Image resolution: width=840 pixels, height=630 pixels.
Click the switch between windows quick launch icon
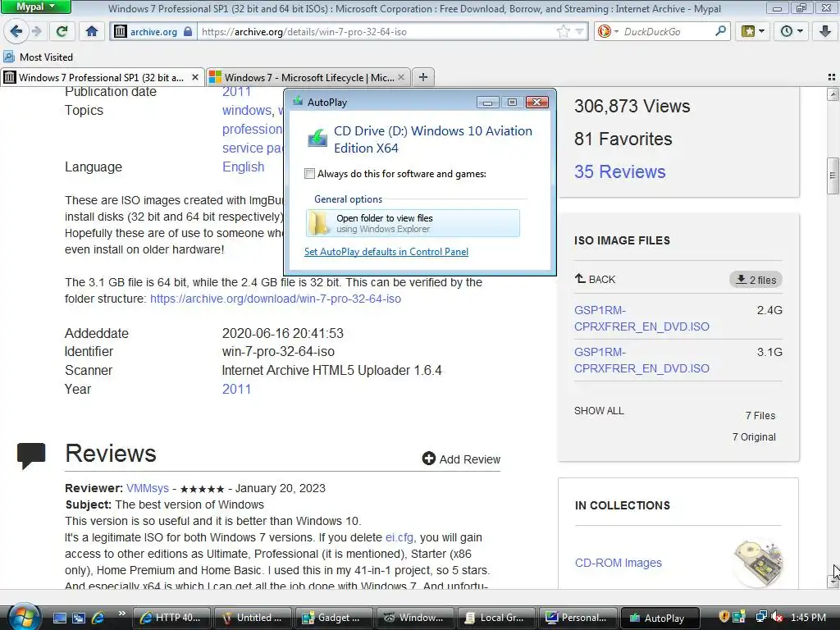[x=79, y=618]
